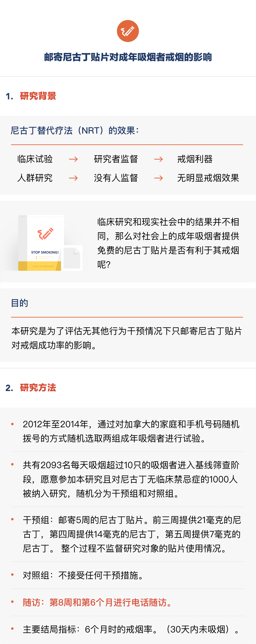Click the paragraph starting with 2012年至2014年
The width and height of the screenshot is (256, 644).
pos(132,431)
